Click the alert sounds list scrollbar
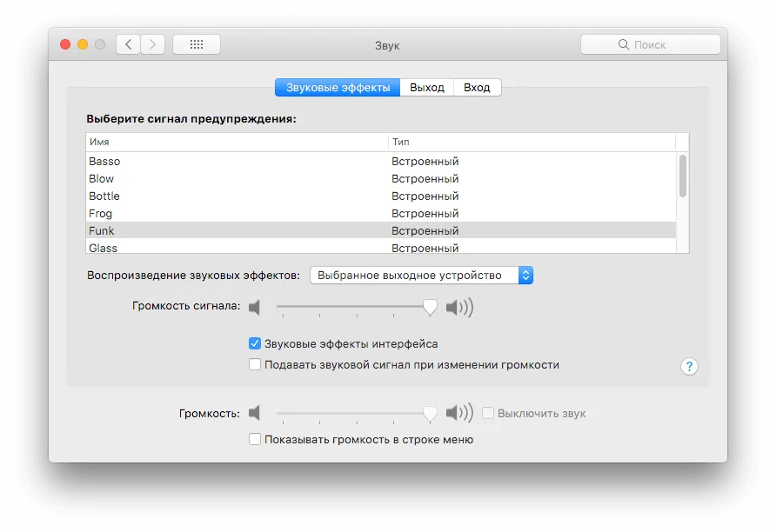Viewport: 776px width, 532px height. 682,176
